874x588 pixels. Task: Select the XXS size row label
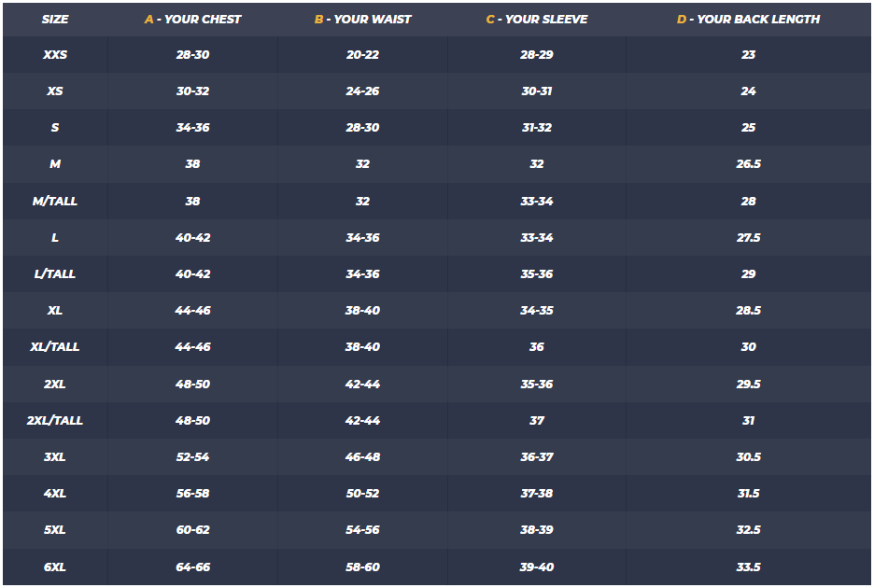point(55,55)
